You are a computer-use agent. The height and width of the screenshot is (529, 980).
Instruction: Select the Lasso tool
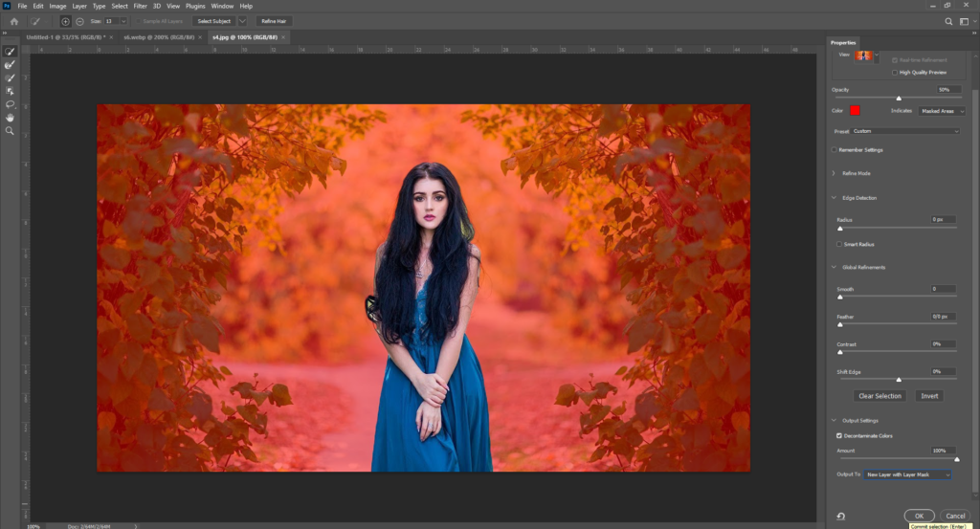(10, 104)
